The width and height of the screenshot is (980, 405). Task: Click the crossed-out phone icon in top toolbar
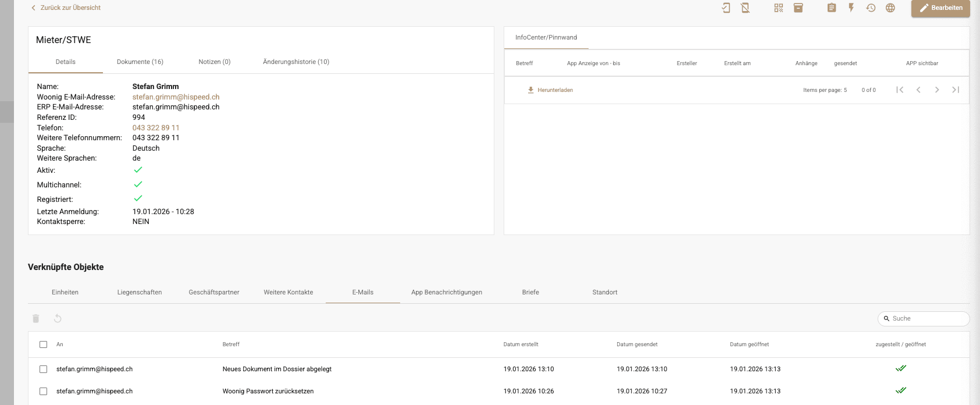point(745,8)
